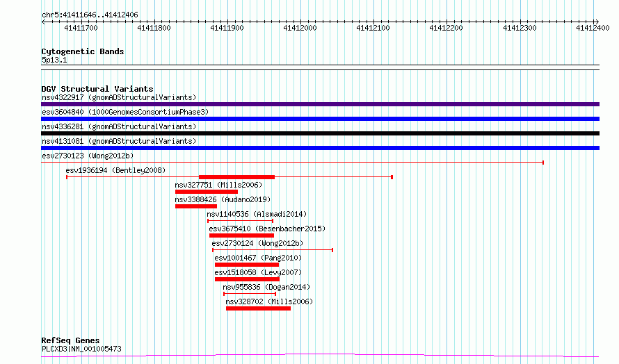Screen dimensions: 619x364
Task: Click the thick red segment of esv1936194
Action: 237,177
